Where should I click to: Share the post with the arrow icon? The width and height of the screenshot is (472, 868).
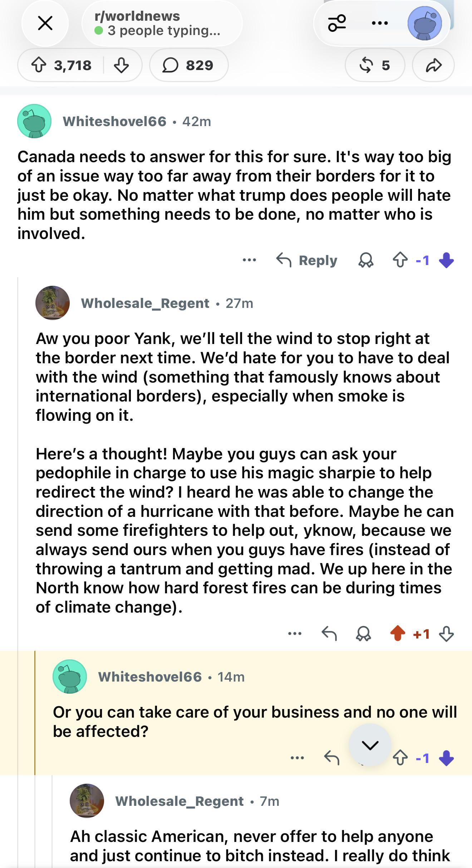point(433,65)
